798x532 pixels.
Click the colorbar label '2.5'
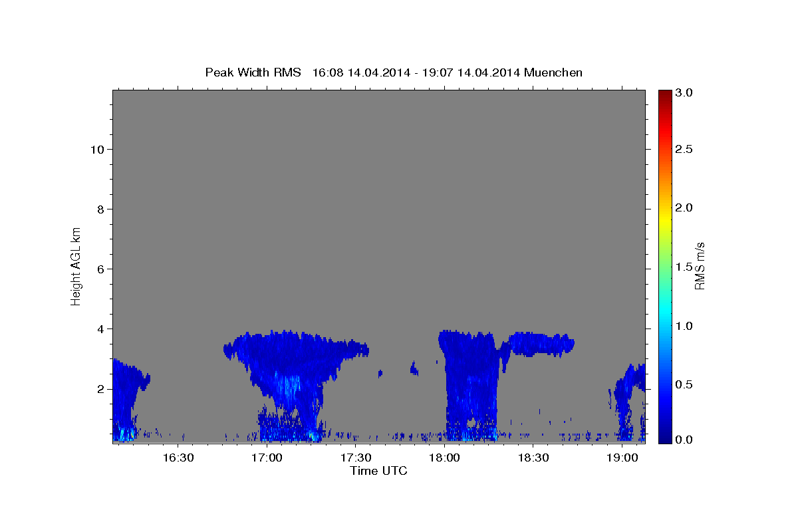coord(684,149)
